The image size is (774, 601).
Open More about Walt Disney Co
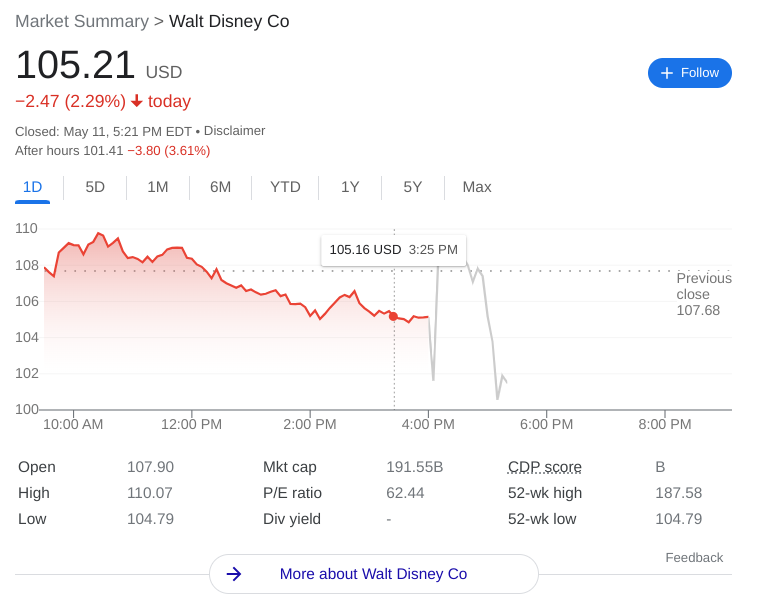point(373,574)
